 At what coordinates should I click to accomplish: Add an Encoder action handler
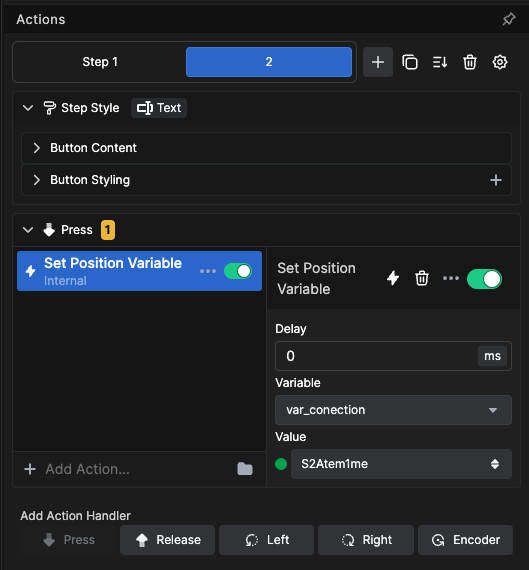coord(465,540)
